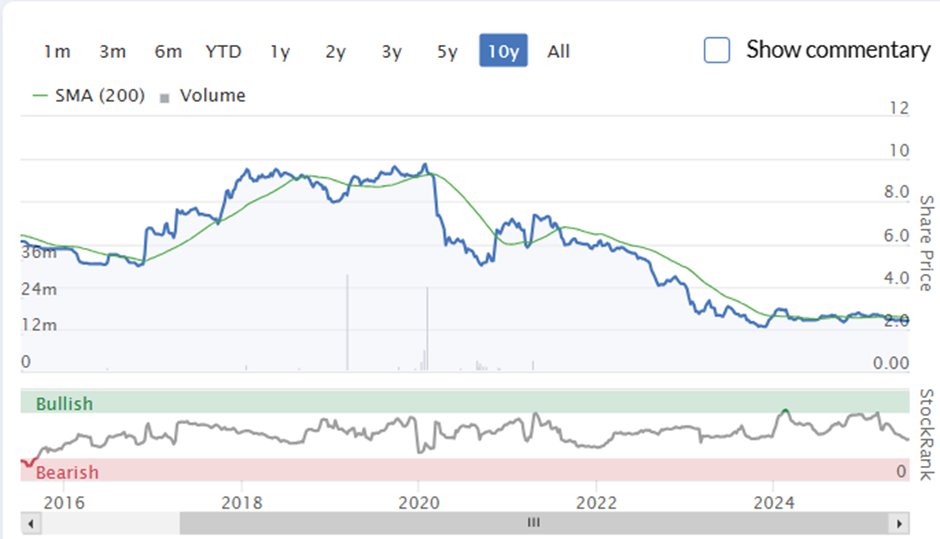Click the 2020 axis label

tap(419, 502)
